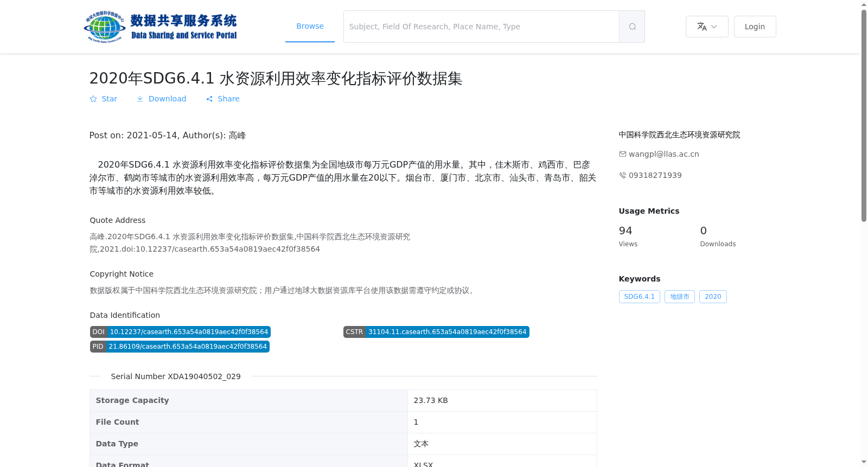Click the Star icon to favorite the dataset

(93, 99)
